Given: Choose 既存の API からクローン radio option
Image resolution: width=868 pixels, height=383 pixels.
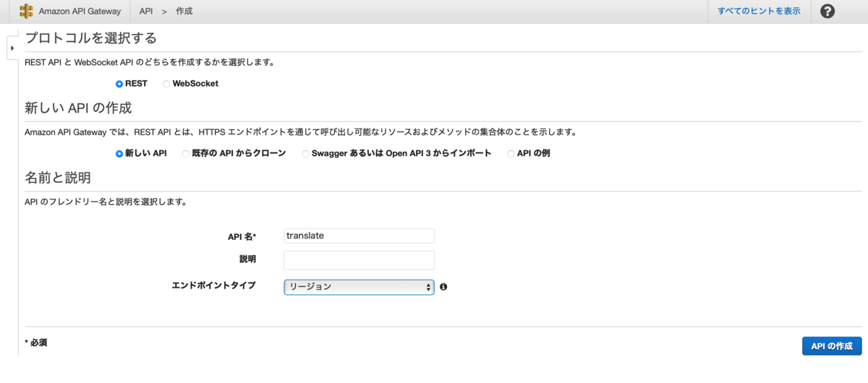Looking at the screenshot, I should coord(186,154).
